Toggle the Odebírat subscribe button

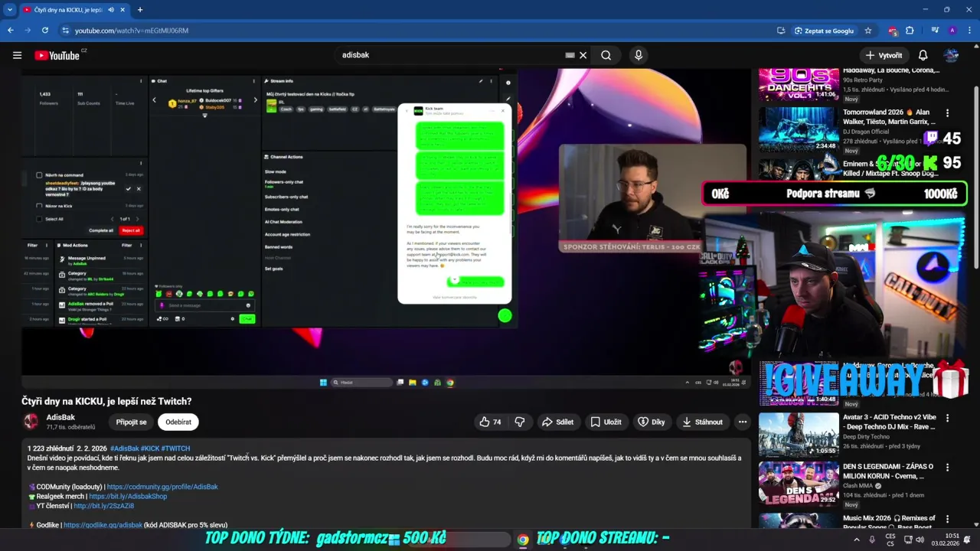coord(178,422)
